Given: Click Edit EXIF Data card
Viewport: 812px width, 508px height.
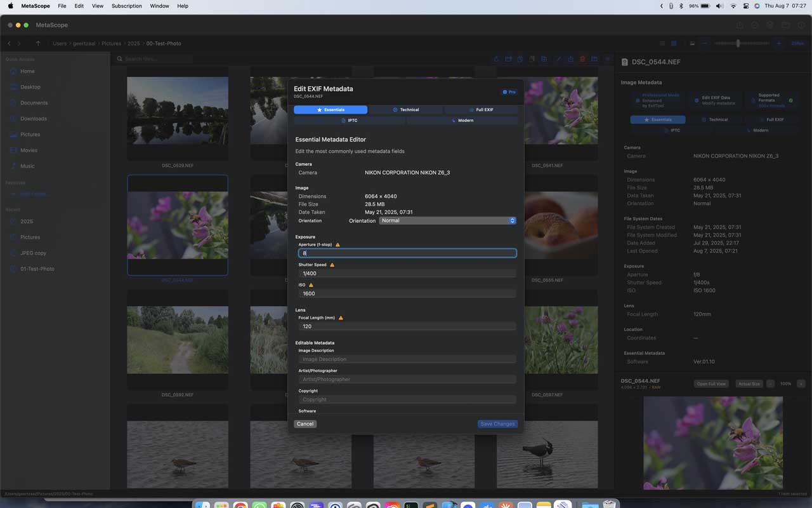Looking at the screenshot, I should (x=715, y=100).
